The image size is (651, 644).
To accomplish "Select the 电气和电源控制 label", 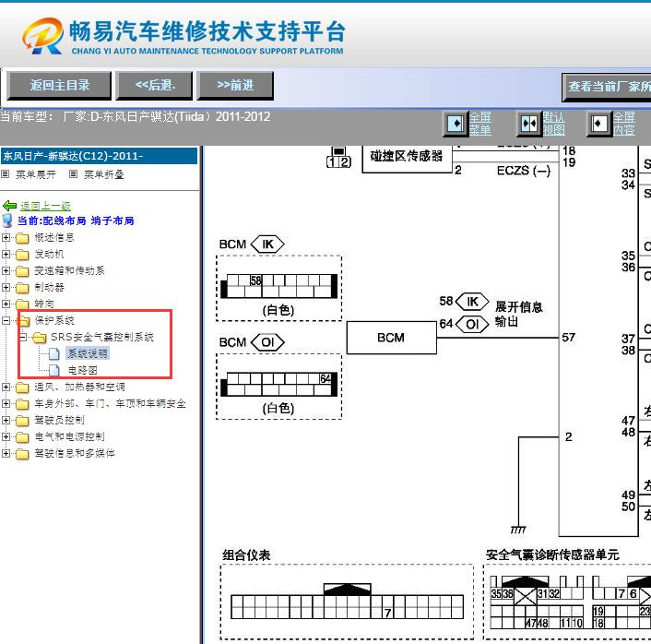I will pos(70,436).
